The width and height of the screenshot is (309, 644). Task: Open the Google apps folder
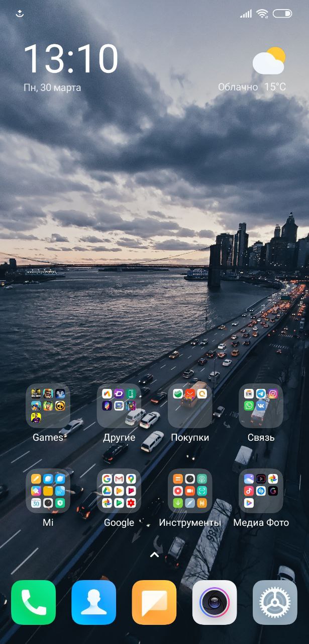click(119, 491)
